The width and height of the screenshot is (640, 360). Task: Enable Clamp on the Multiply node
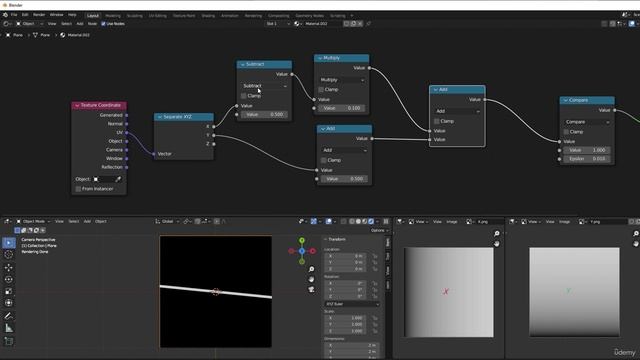click(x=321, y=89)
